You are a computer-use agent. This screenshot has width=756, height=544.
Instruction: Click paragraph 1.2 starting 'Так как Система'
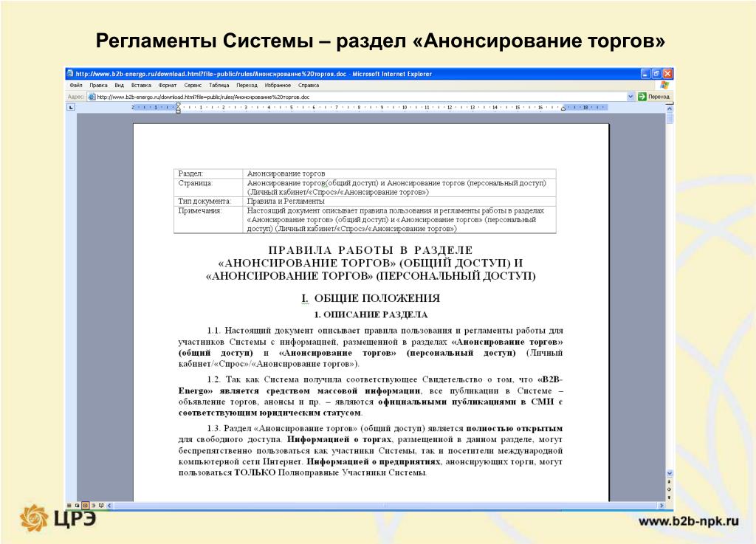point(371,396)
